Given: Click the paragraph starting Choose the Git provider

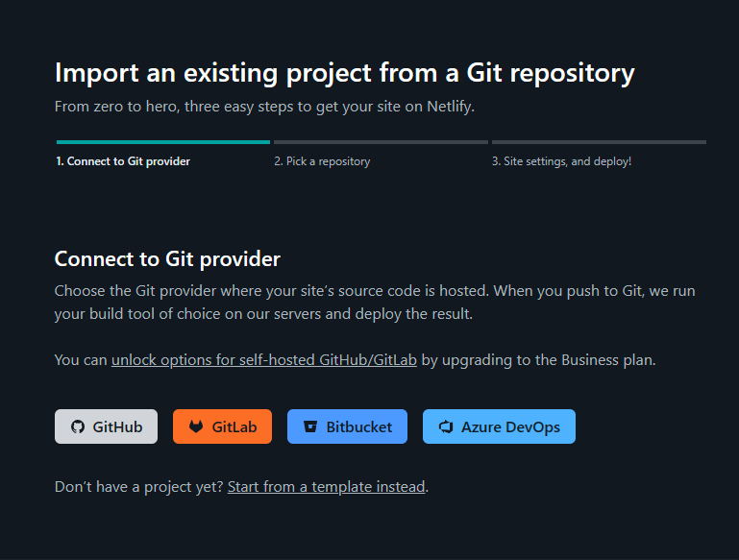Looking at the screenshot, I should [x=375, y=303].
